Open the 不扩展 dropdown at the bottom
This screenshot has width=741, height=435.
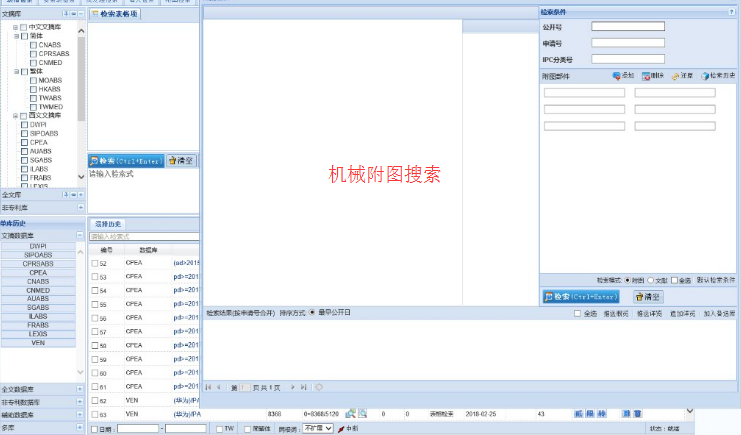pyautogui.click(x=319, y=428)
